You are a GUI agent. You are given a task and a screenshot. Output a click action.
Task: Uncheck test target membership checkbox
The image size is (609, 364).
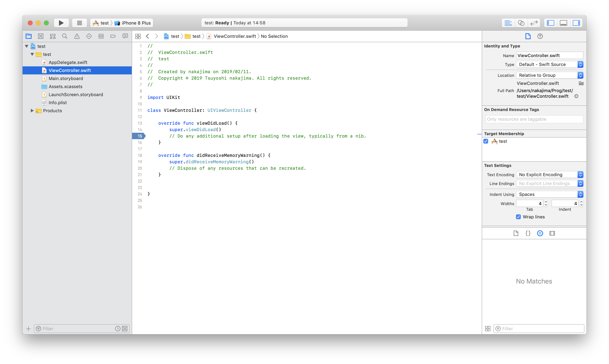[486, 141]
